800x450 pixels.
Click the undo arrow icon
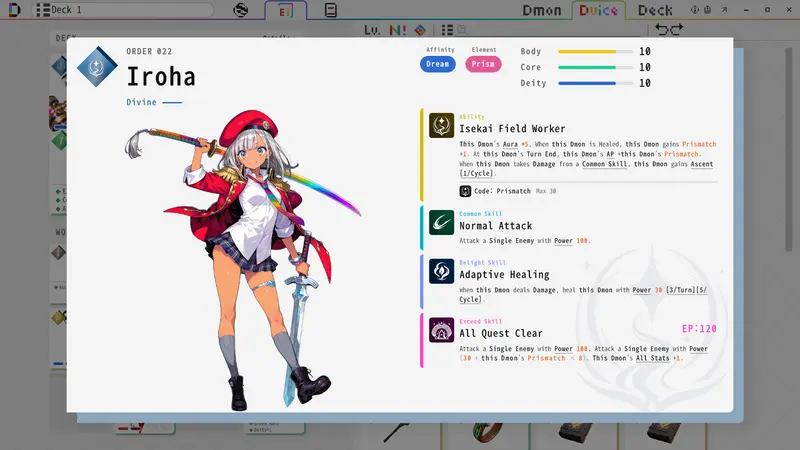click(661, 30)
